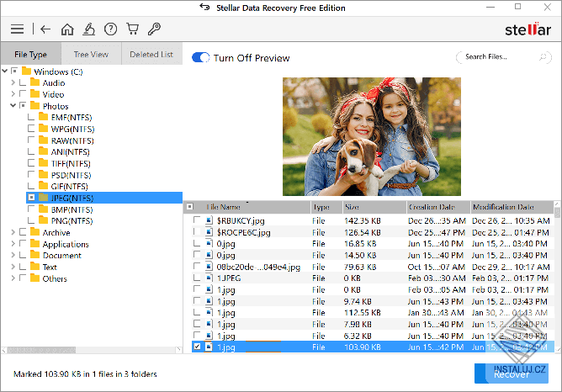The width and height of the screenshot is (562, 392).
Task: Click the Others folder icon
Action: 34,278
